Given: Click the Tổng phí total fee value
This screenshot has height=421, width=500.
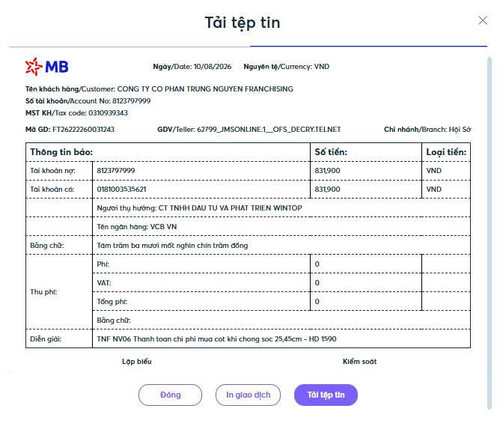Looking at the screenshot, I should pyautogui.click(x=317, y=301).
